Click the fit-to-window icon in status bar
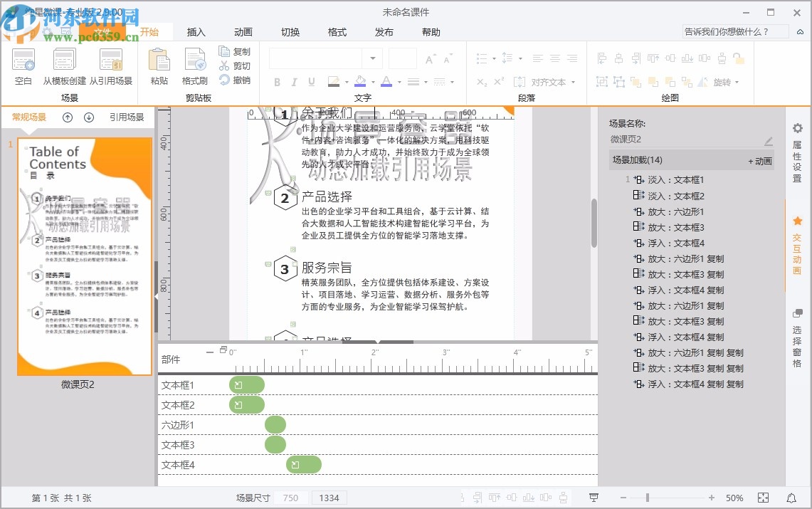Image resolution: width=812 pixels, height=509 pixels. pos(763,498)
